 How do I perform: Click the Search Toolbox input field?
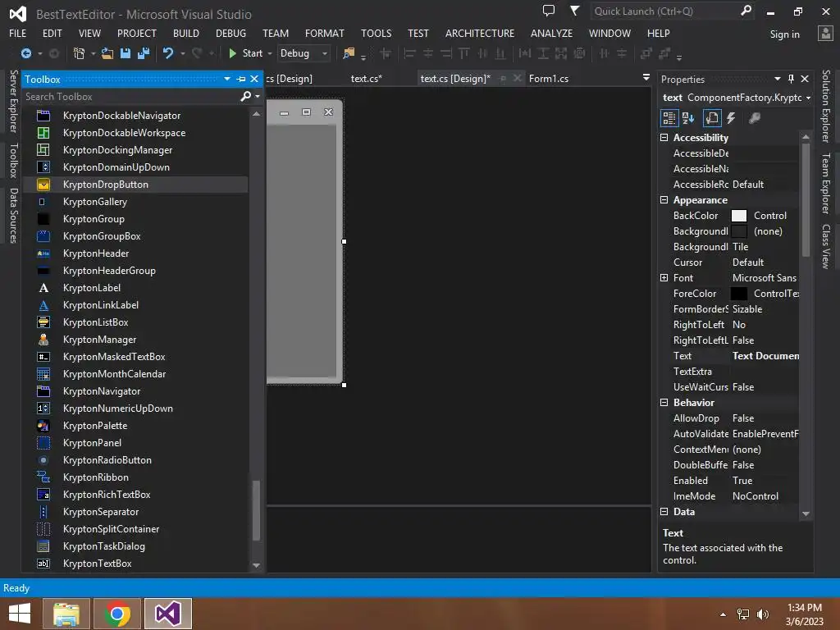point(131,97)
